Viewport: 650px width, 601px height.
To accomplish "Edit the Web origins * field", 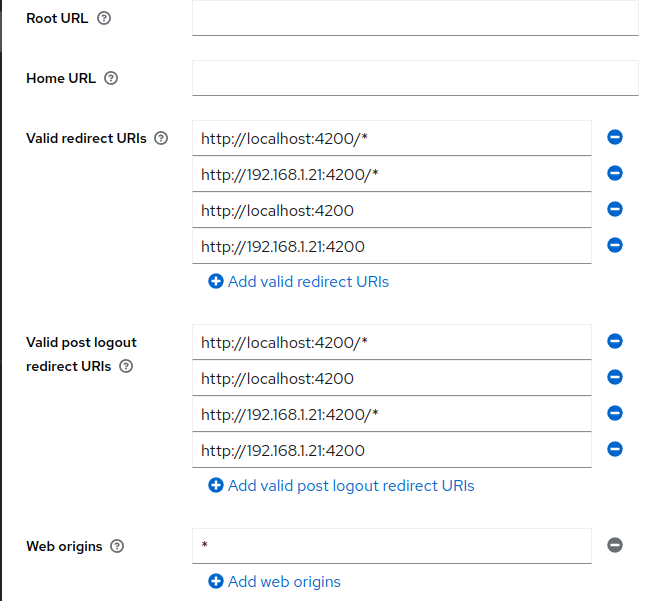I will [x=392, y=546].
